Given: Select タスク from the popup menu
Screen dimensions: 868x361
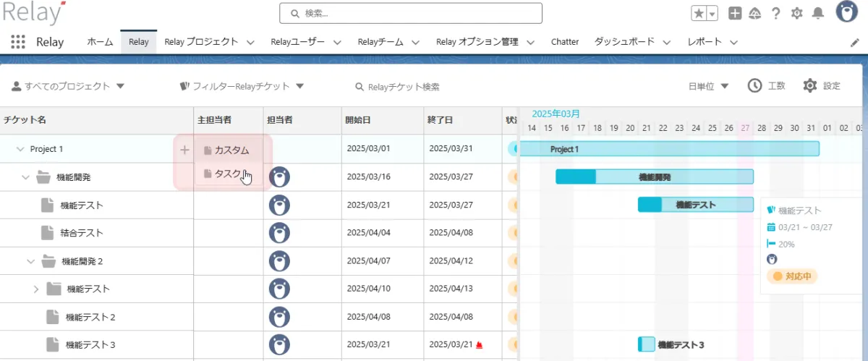Looking at the screenshot, I should 227,174.
